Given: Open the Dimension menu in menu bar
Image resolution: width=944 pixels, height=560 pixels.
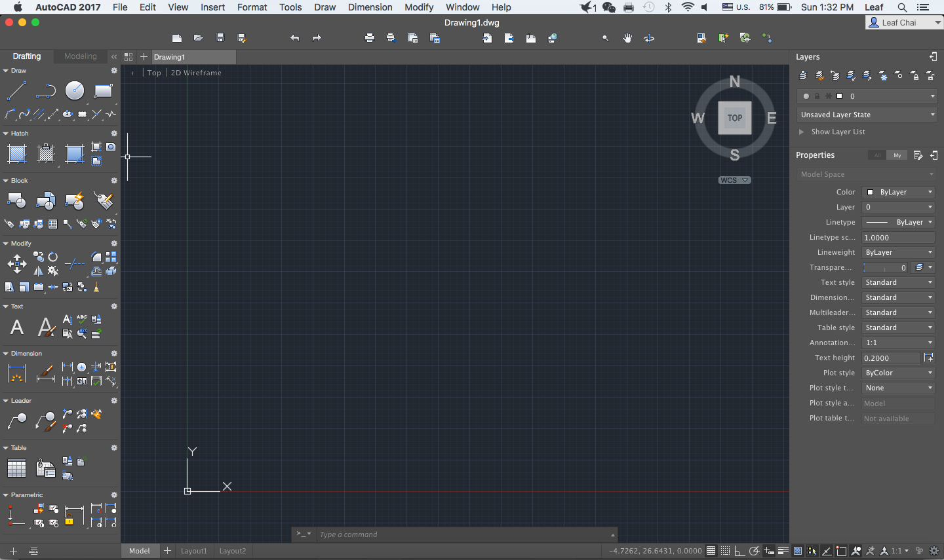Looking at the screenshot, I should [x=370, y=7].
